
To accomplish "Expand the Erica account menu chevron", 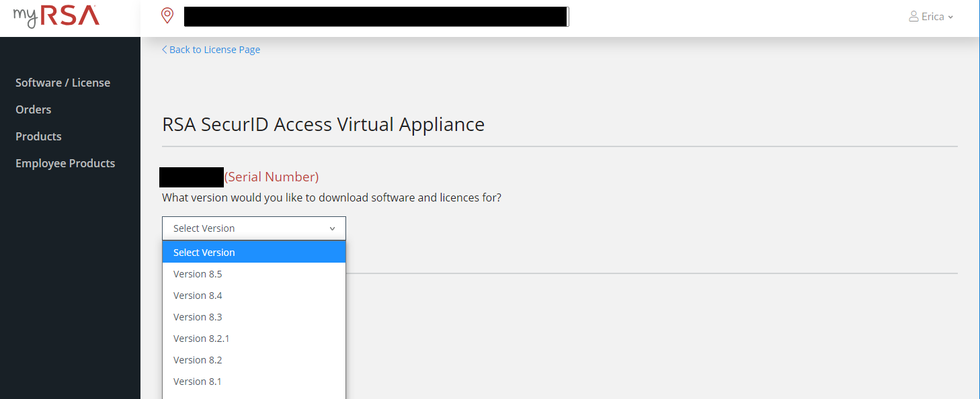I will [x=950, y=17].
